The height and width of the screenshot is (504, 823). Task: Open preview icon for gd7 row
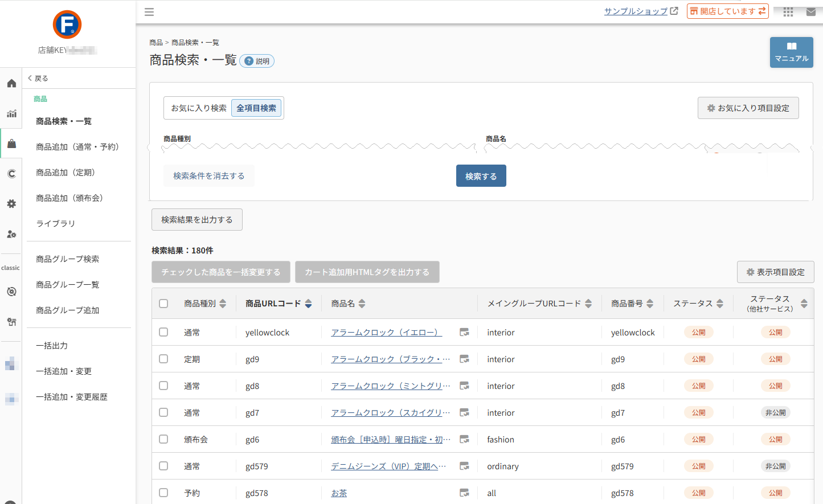pyautogui.click(x=464, y=412)
